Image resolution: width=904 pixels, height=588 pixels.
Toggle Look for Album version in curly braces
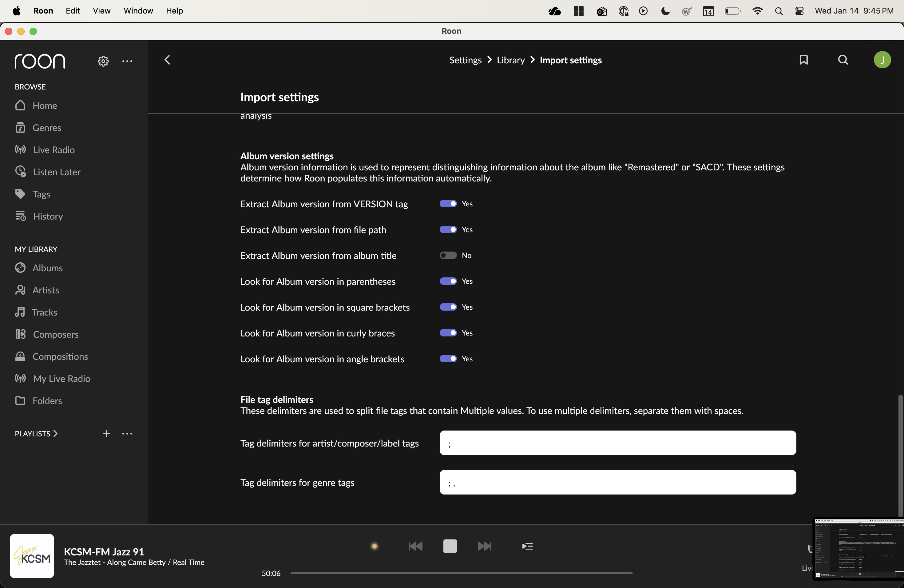pos(448,333)
